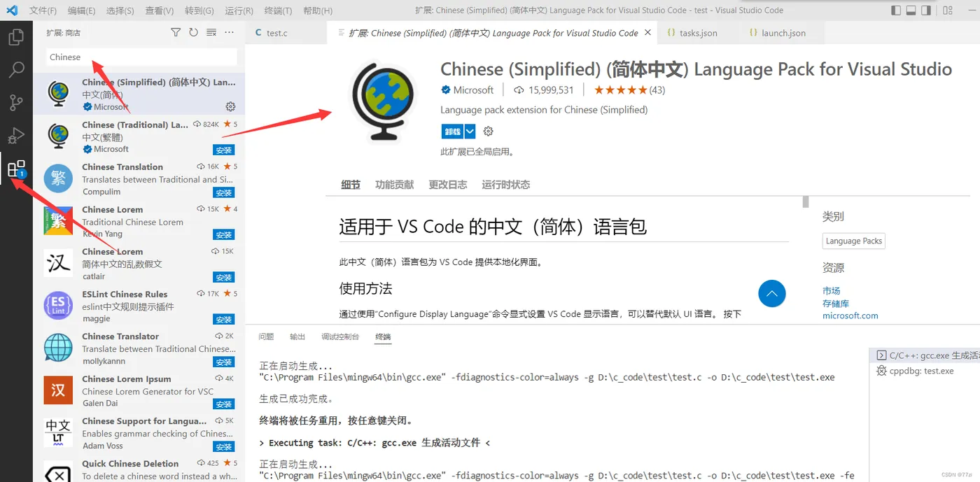Install Chinese Lorem Ipsum extension
This screenshot has width=980, height=482.
224,404
